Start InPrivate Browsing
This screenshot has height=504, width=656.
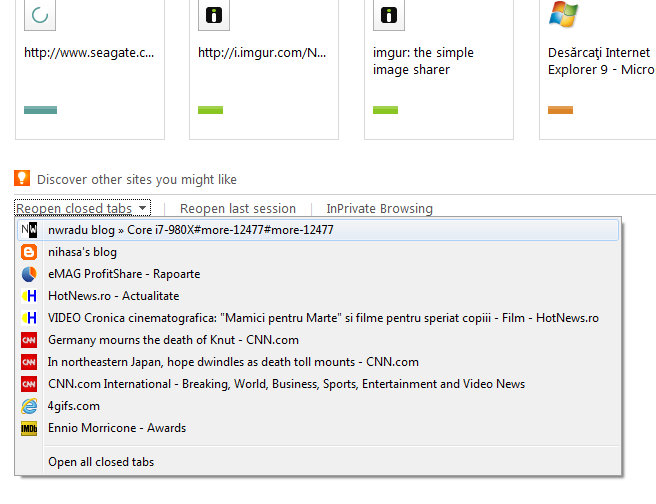(x=379, y=208)
